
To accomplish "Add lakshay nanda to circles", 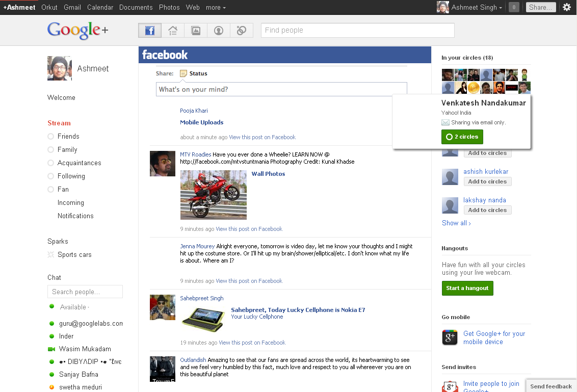I will point(487,210).
